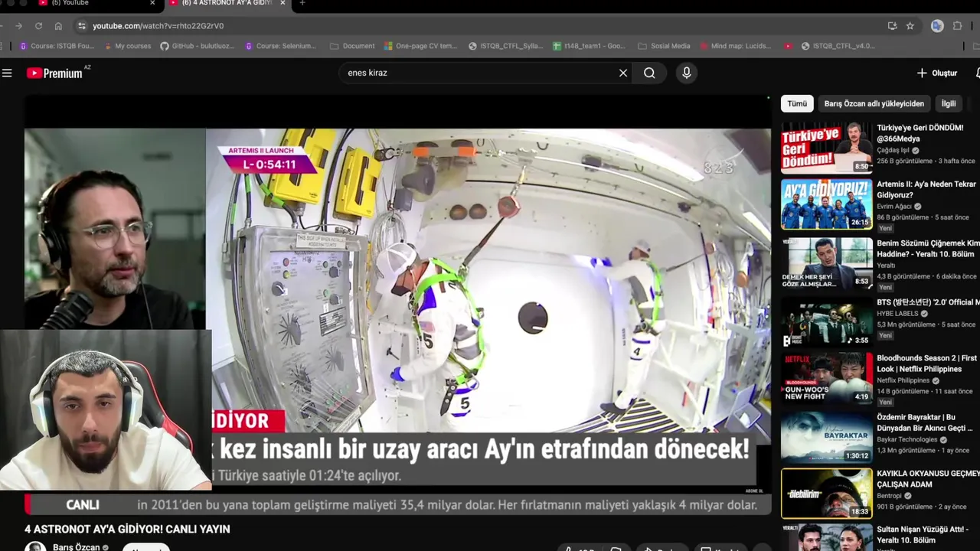Open the Bayraktar 1:30:12 thumbnail

pos(826,437)
